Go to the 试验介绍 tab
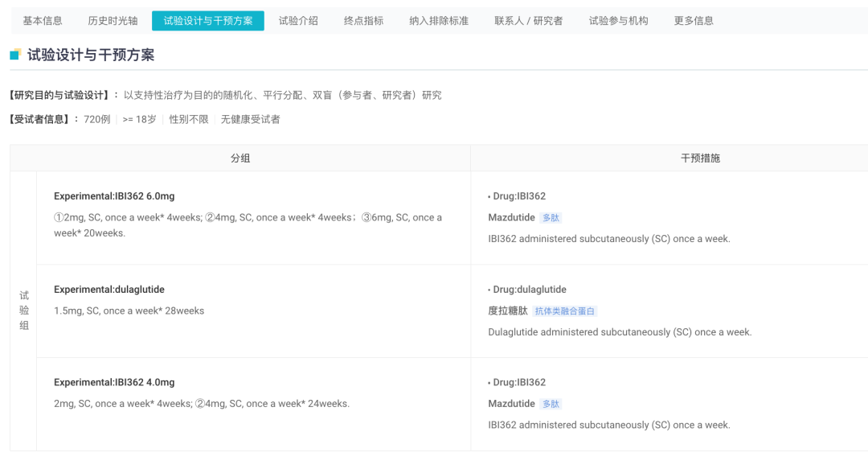The width and height of the screenshot is (868, 469). click(298, 21)
